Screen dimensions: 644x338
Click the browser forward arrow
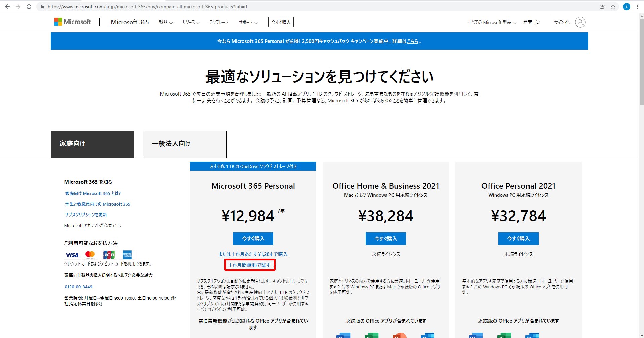pyautogui.click(x=18, y=7)
